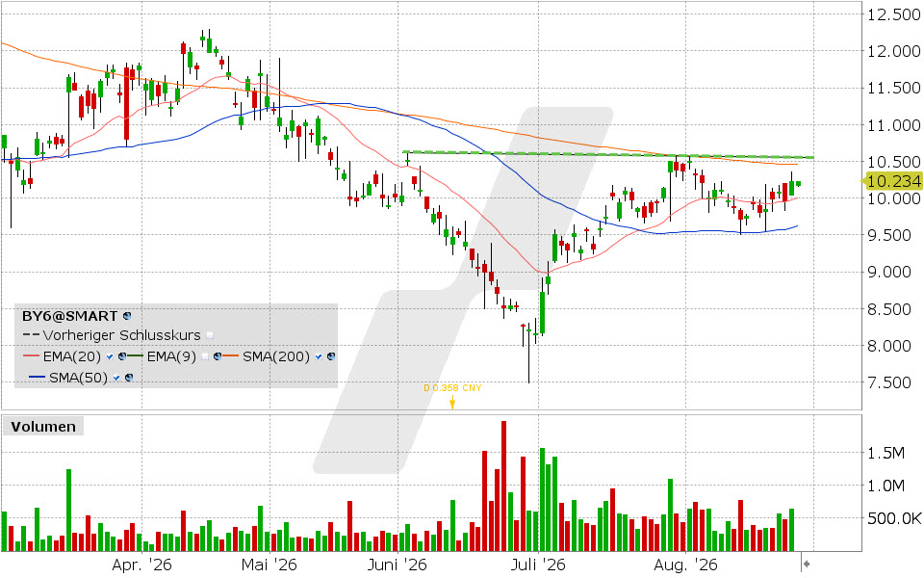Uncheck the SMA(200) checkbox
Image resolution: width=924 pixels, height=578 pixels.
(x=319, y=356)
